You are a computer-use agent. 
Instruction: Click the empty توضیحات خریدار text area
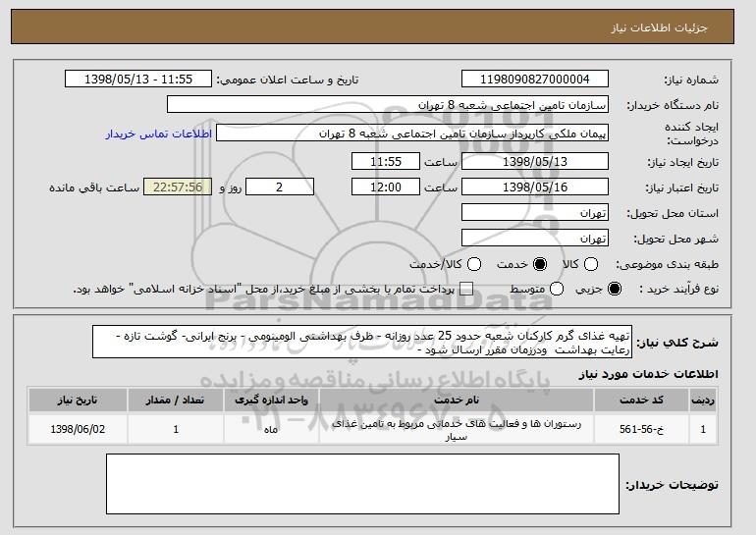click(362, 484)
